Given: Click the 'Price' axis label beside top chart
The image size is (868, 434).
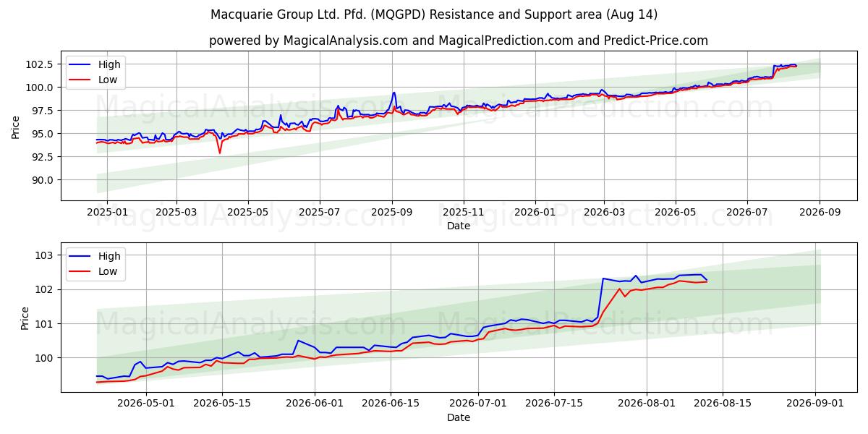Looking at the screenshot, I should [15, 127].
